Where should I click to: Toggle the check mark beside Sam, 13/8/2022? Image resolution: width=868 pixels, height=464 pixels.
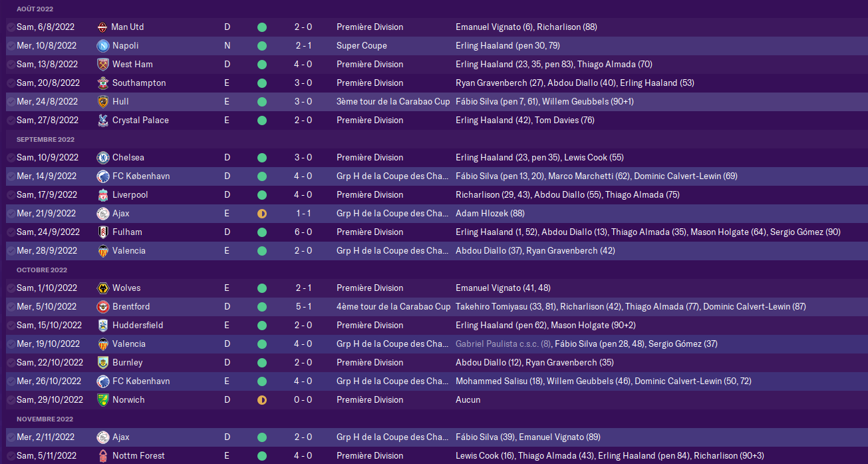pyautogui.click(x=11, y=65)
